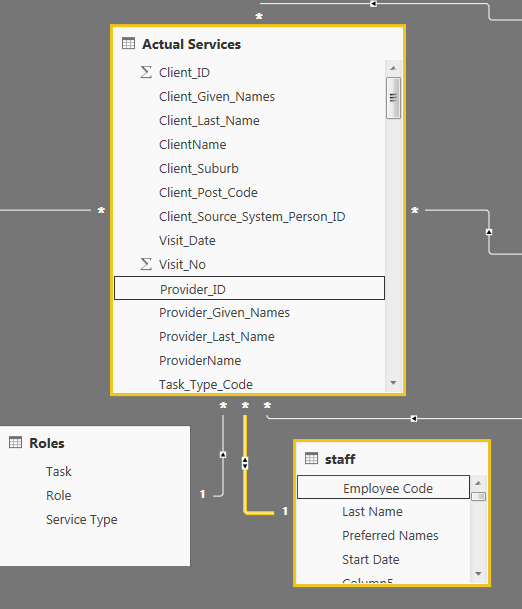Image resolution: width=522 pixels, height=609 pixels.
Task: Click the sigma icon beside Client_ID
Action: tap(146, 72)
